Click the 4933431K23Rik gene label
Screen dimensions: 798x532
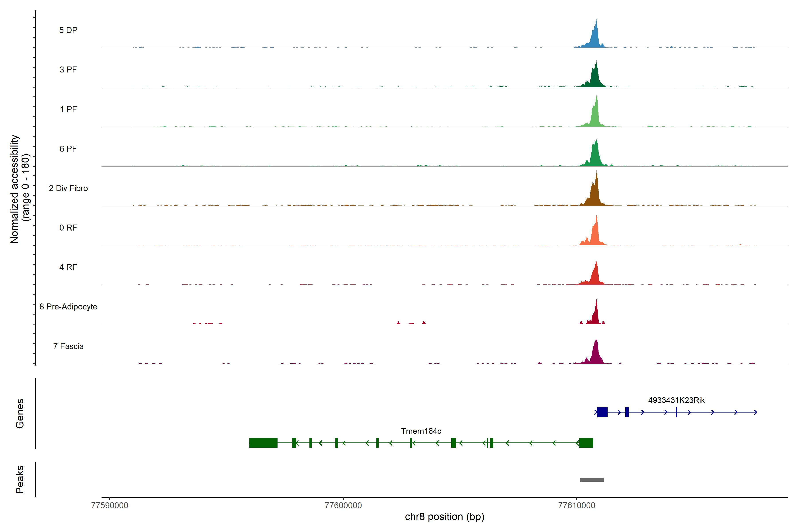point(676,400)
